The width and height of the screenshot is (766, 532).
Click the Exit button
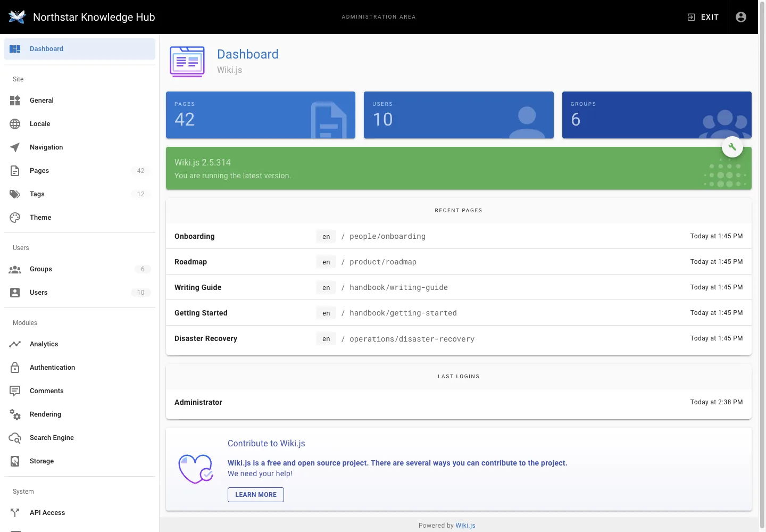(703, 17)
